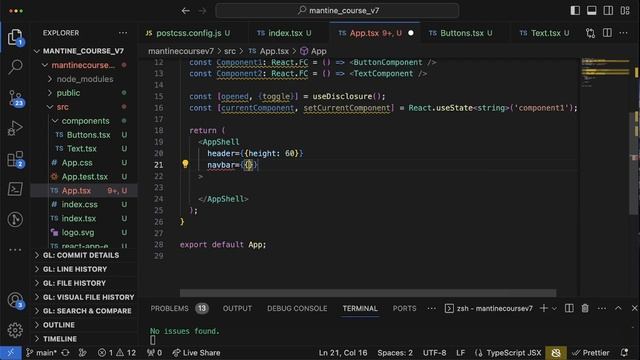Maximize the panel with the up chevron
Image resolution: width=640 pixels, height=360 pixels.
pyautogui.click(x=618, y=308)
